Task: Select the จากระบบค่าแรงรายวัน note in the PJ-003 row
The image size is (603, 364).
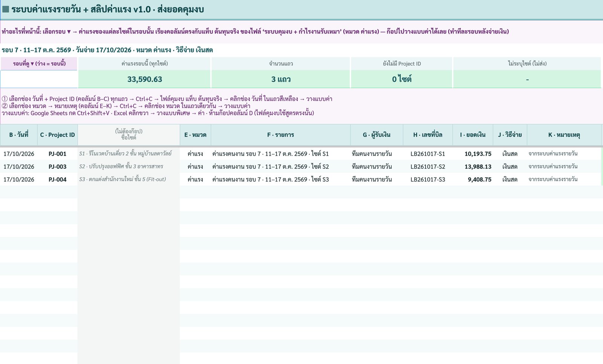Action: tap(564, 167)
